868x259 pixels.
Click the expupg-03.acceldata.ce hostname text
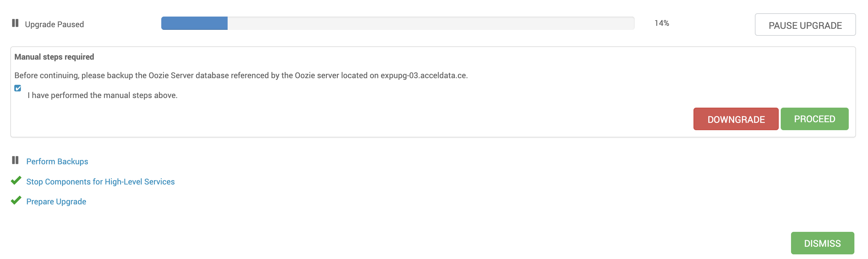[424, 75]
